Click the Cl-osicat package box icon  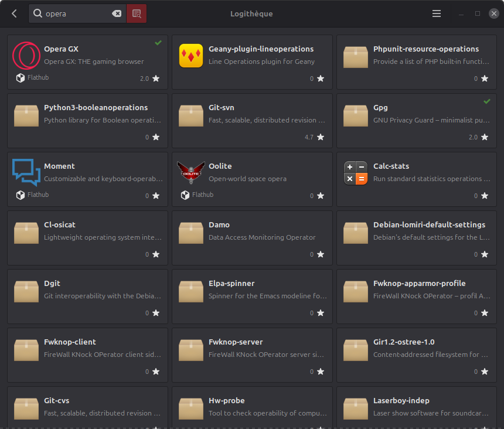tap(26, 233)
